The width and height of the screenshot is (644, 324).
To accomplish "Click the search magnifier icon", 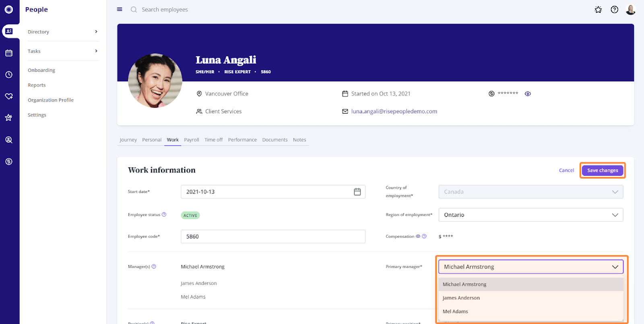I will [x=134, y=9].
